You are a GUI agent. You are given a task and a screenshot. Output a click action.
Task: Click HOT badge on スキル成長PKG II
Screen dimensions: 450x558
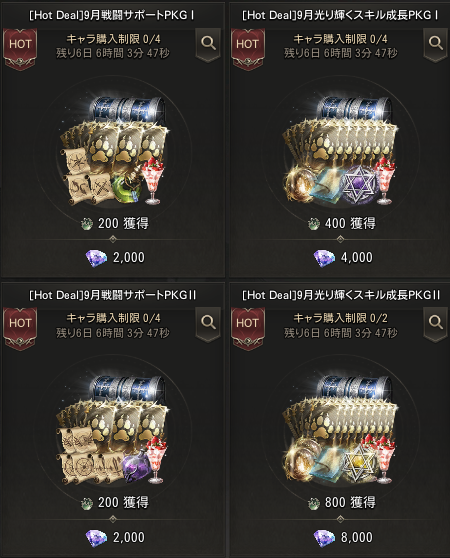(248, 327)
